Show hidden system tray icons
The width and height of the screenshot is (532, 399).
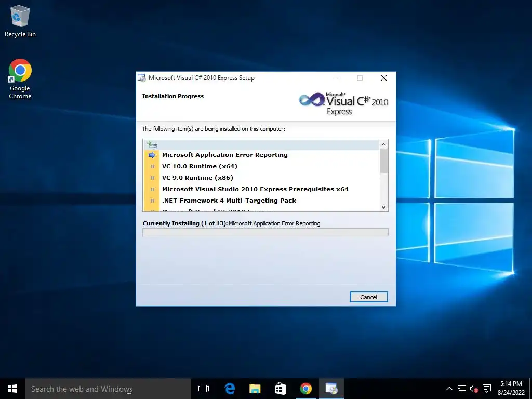[x=449, y=389]
